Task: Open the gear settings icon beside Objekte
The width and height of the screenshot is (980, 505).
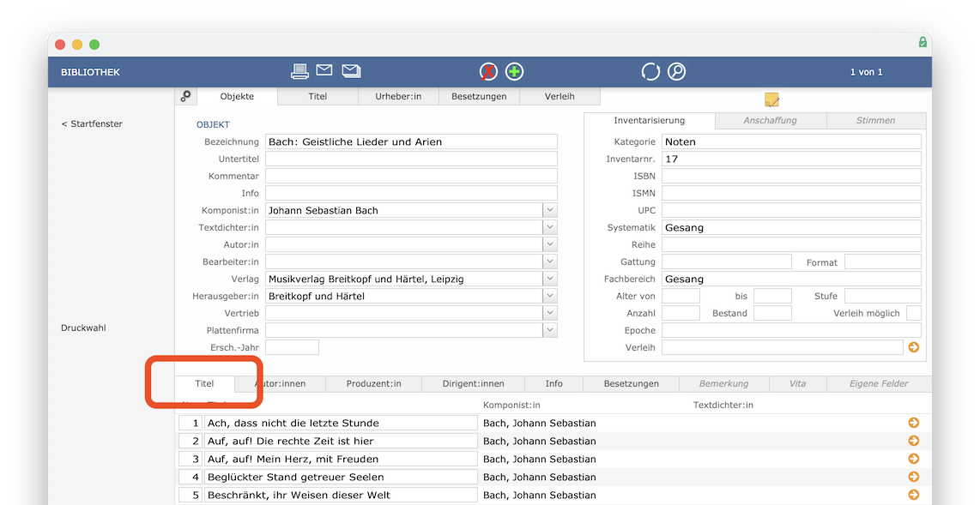Action: coord(185,96)
